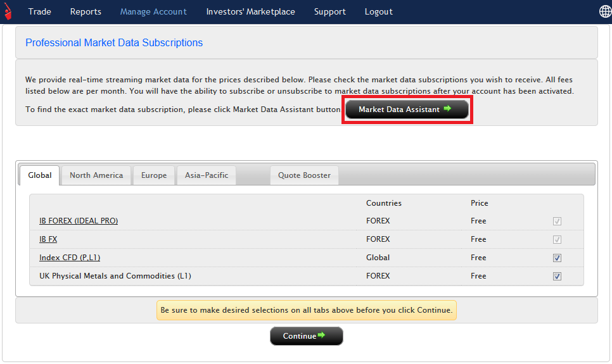Screen dimensions: 612x364
Task: Open the IB FOREX (IDEAL PRO) link
Action: point(79,221)
